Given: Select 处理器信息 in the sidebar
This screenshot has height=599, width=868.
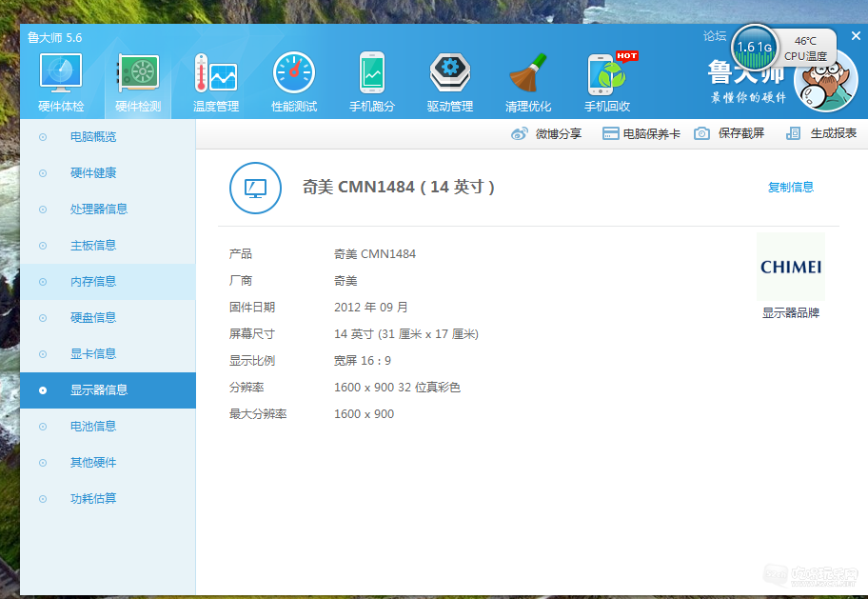Looking at the screenshot, I should pos(108,209).
